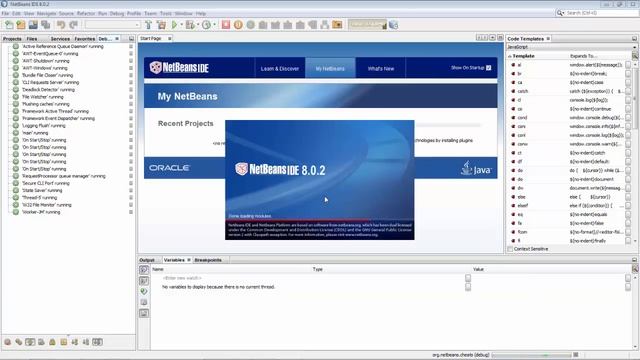This screenshot has height=360, width=640.
Task: Click the box at the end of the 'elseif' template row
Action: tap(628, 206)
